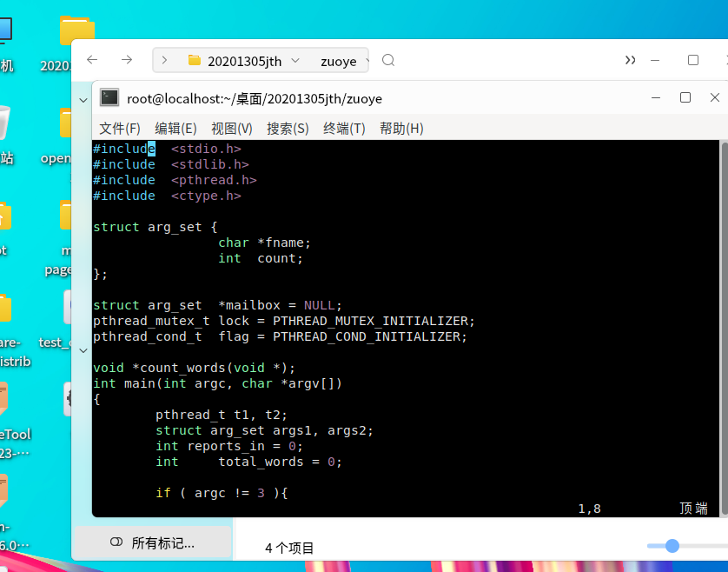Click the terminal title root@localhost path
The width and height of the screenshot is (728, 572).
click(255, 98)
